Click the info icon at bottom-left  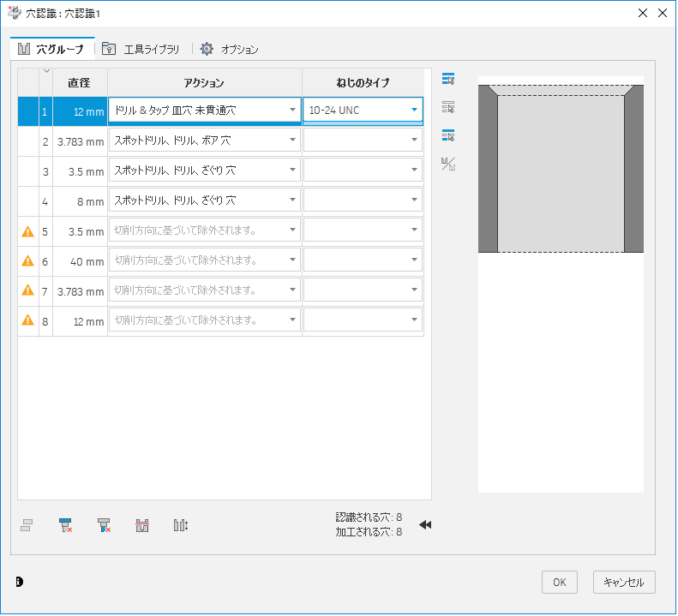pos(20,583)
